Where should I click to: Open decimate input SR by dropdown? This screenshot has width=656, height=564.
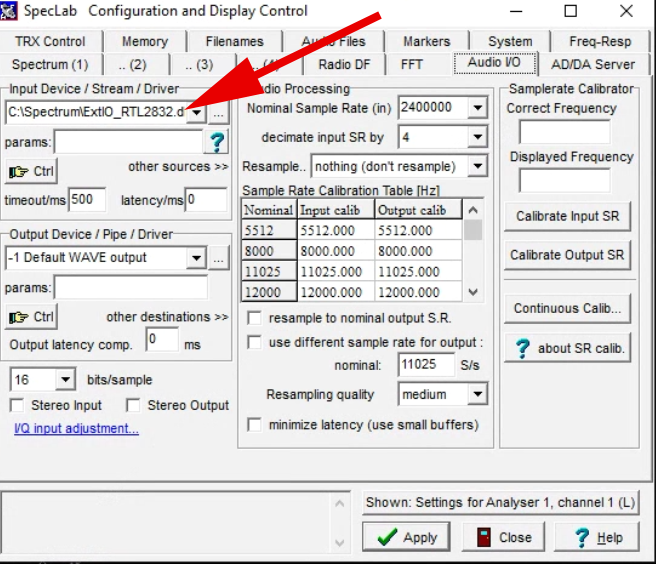[x=477, y=137]
